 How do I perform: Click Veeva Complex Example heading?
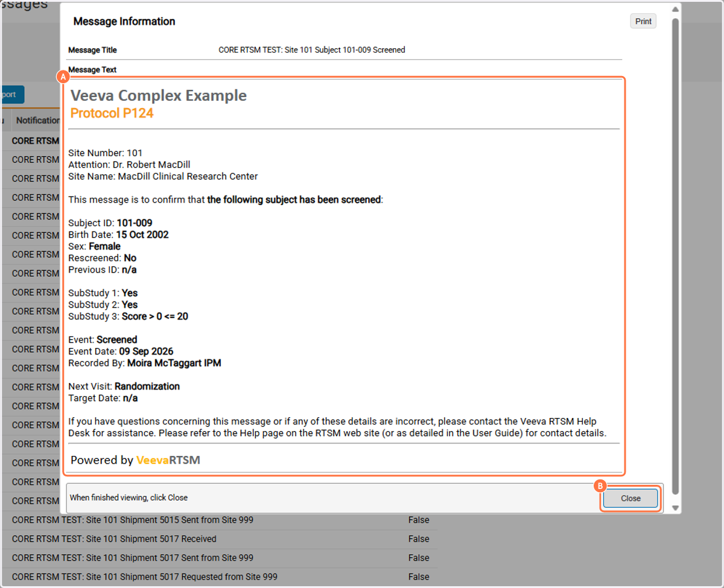pos(159,95)
